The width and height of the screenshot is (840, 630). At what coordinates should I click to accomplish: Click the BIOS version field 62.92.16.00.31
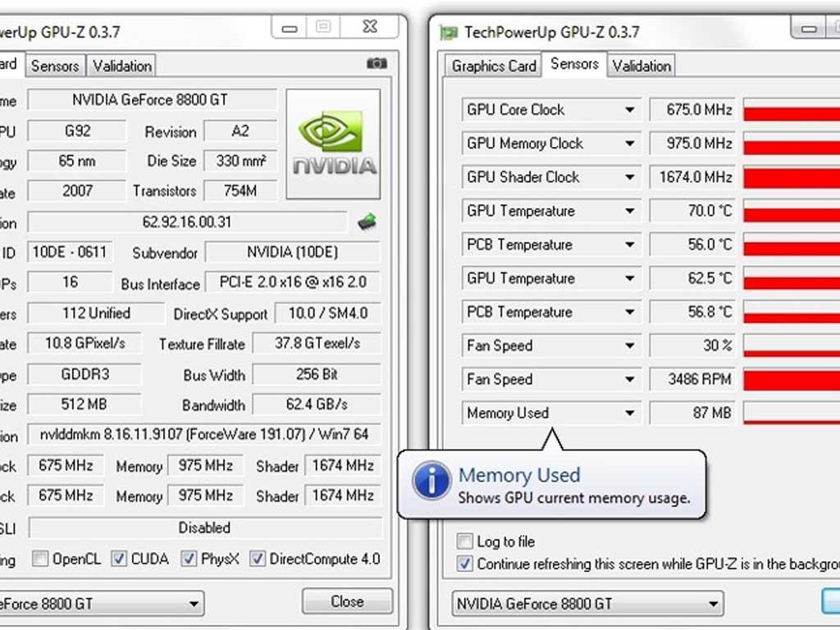(x=187, y=222)
